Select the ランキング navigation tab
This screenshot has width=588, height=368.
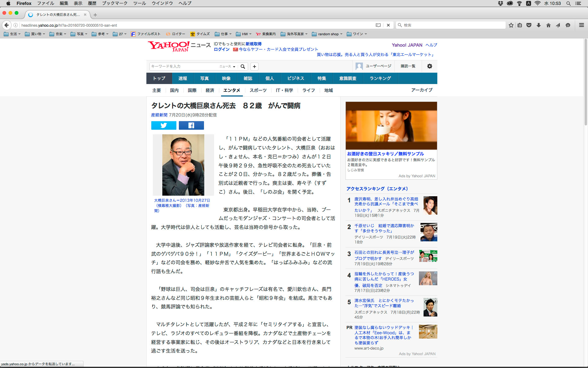pos(380,79)
